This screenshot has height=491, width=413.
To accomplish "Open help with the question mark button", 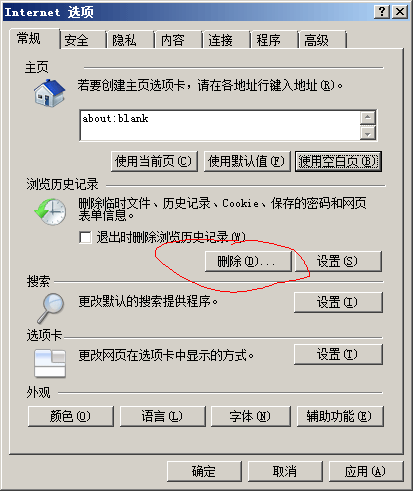I will (x=382, y=12).
